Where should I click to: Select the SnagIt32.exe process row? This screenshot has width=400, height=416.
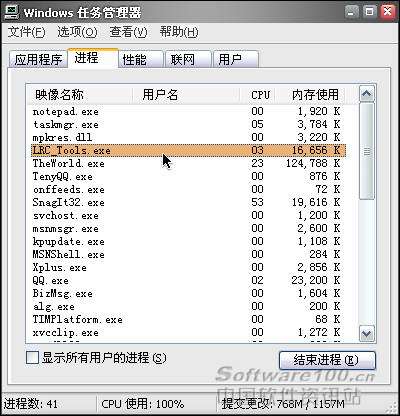(187, 202)
